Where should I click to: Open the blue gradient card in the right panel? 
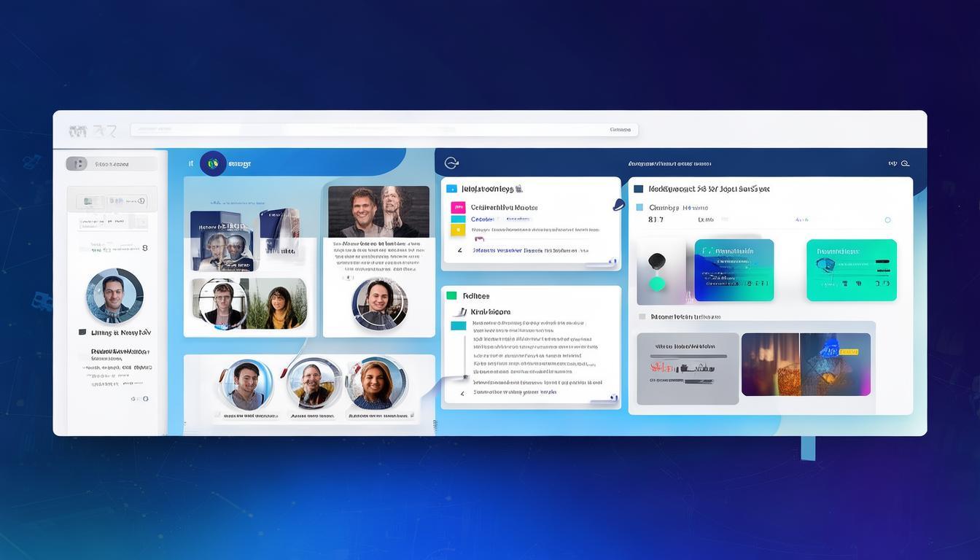coord(734,270)
